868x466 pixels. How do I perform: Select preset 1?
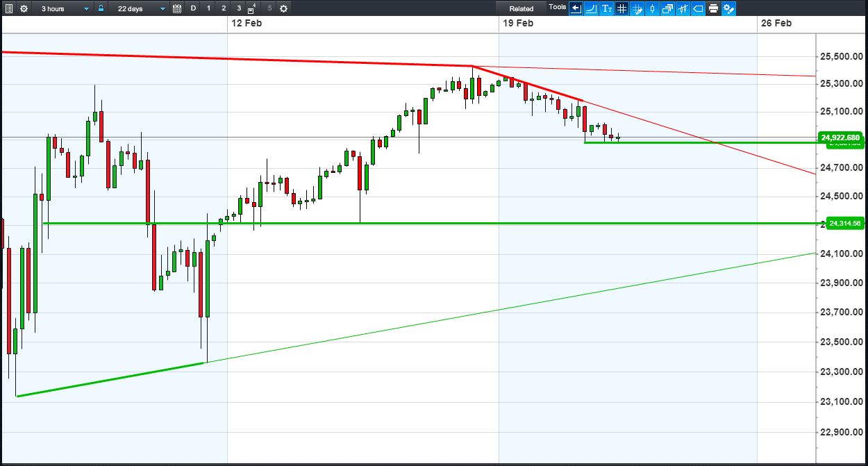click(x=208, y=8)
